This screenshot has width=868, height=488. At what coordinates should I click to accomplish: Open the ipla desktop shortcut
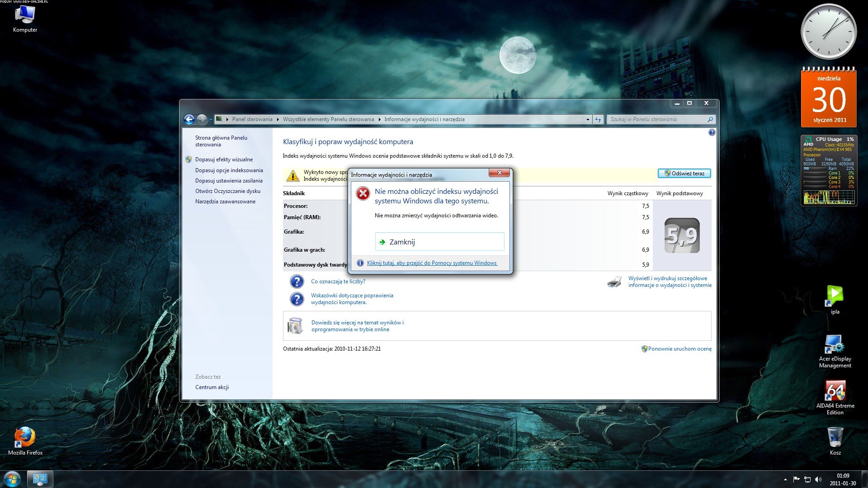(835, 300)
